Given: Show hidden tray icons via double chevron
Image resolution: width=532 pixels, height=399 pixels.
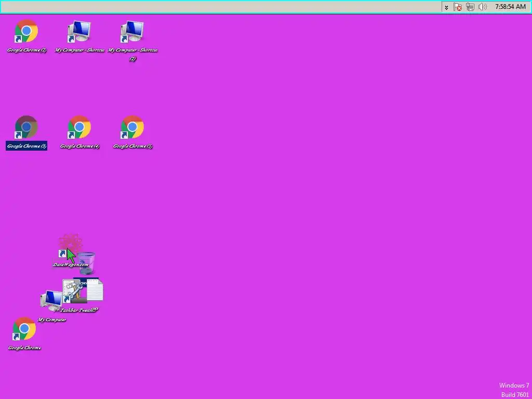Looking at the screenshot, I should [446, 7].
